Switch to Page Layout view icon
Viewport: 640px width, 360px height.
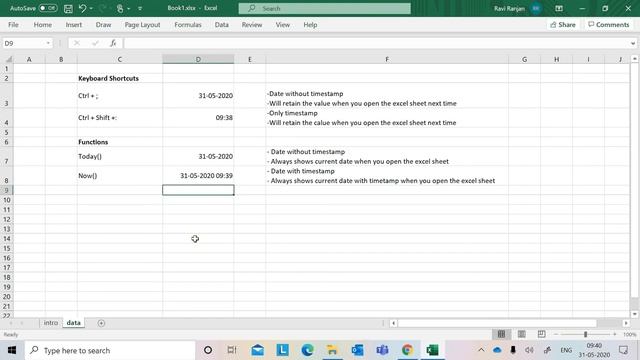[x=522, y=334]
